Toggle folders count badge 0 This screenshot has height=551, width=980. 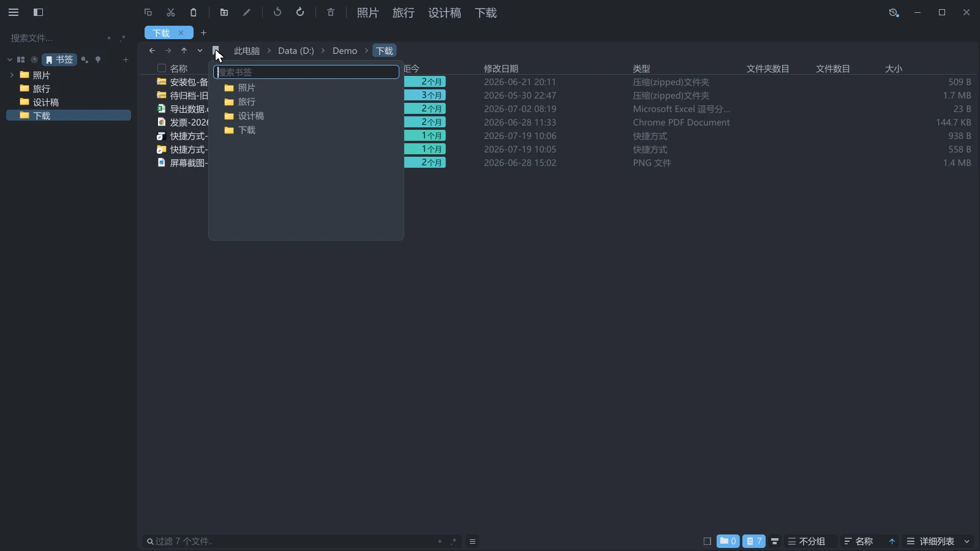coord(728,541)
